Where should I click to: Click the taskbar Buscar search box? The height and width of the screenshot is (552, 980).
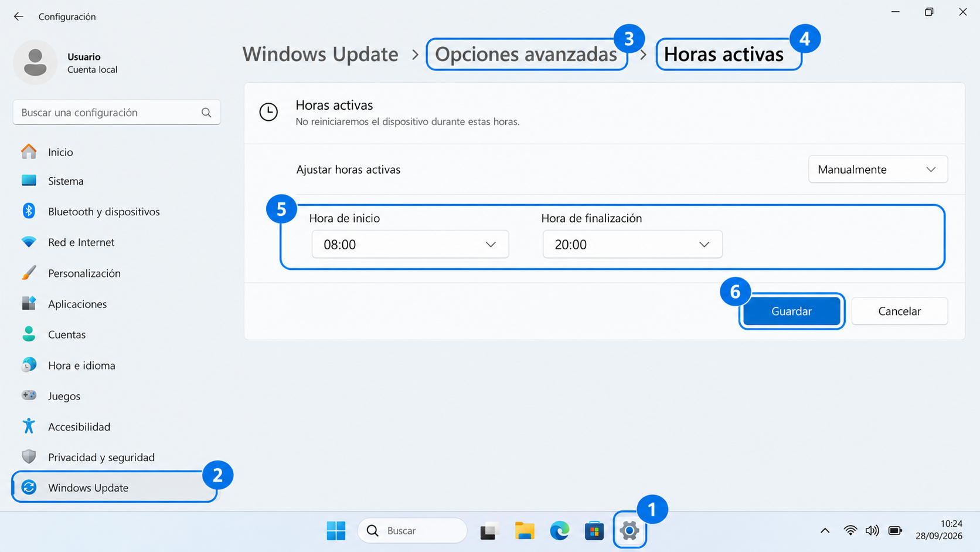[412, 531]
